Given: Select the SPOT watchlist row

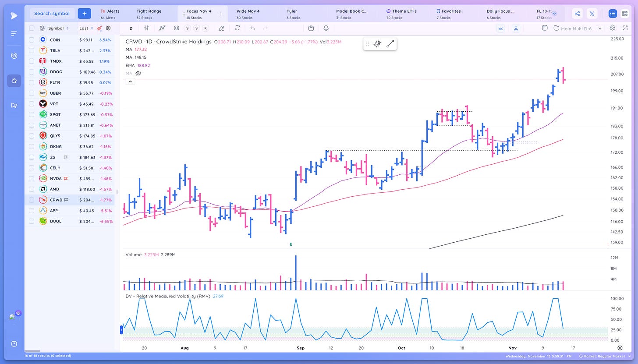Looking at the screenshot, I should pyautogui.click(x=70, y=114).
